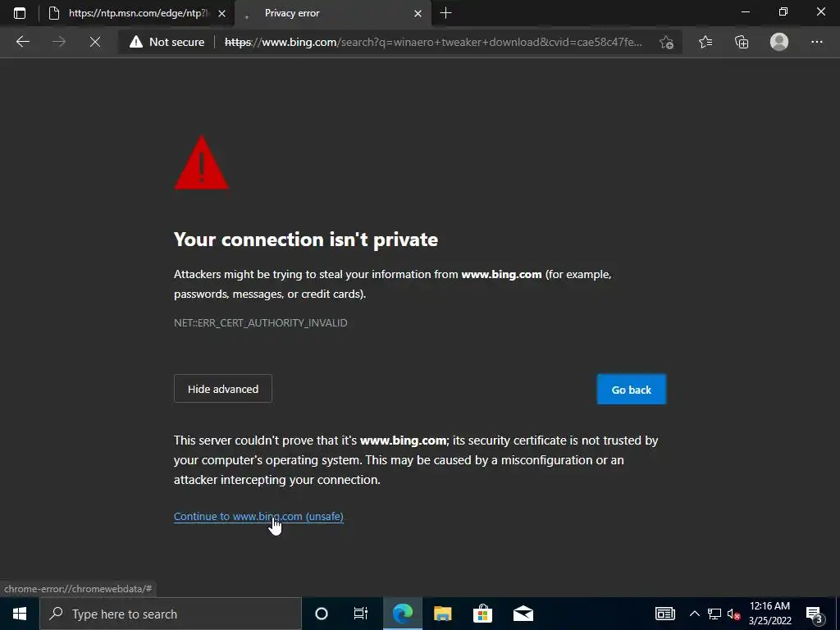840x630 pixels.
Task: Close the ntp.msn.com tab
Action: click(x=221, y=14)
